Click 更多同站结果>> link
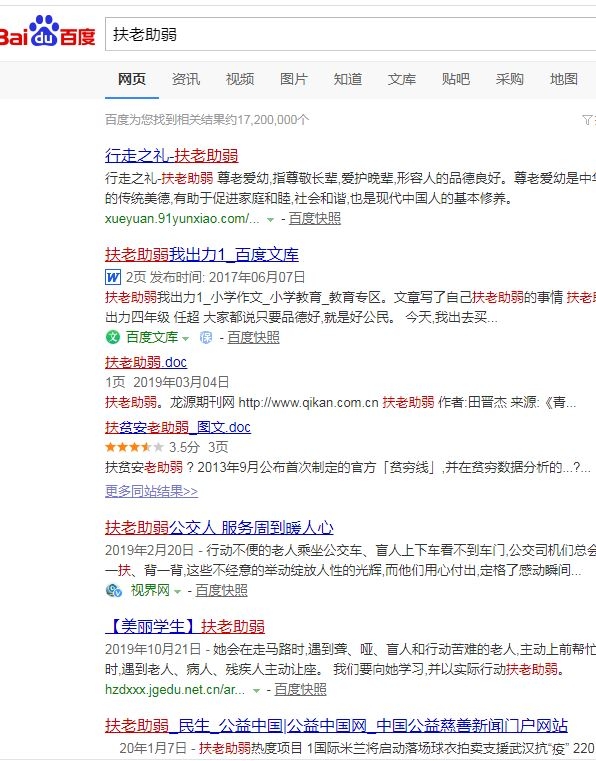This screenshot has height=761, width=596. pos(151,491)
